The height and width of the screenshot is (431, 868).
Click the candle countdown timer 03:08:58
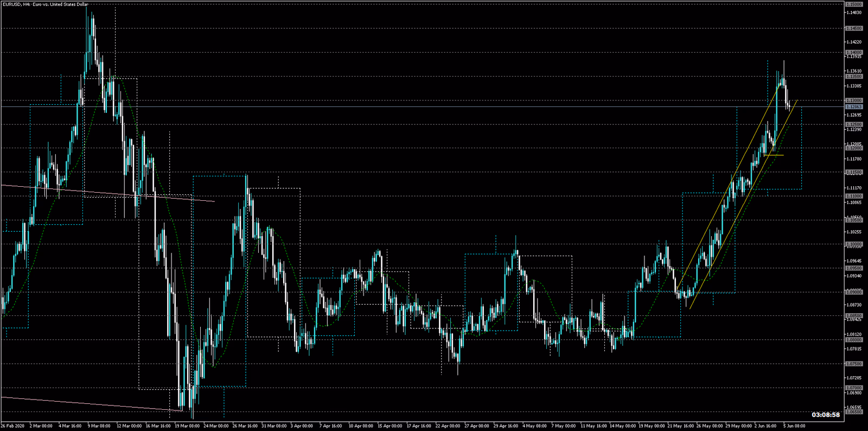click(x=825, y=415)
